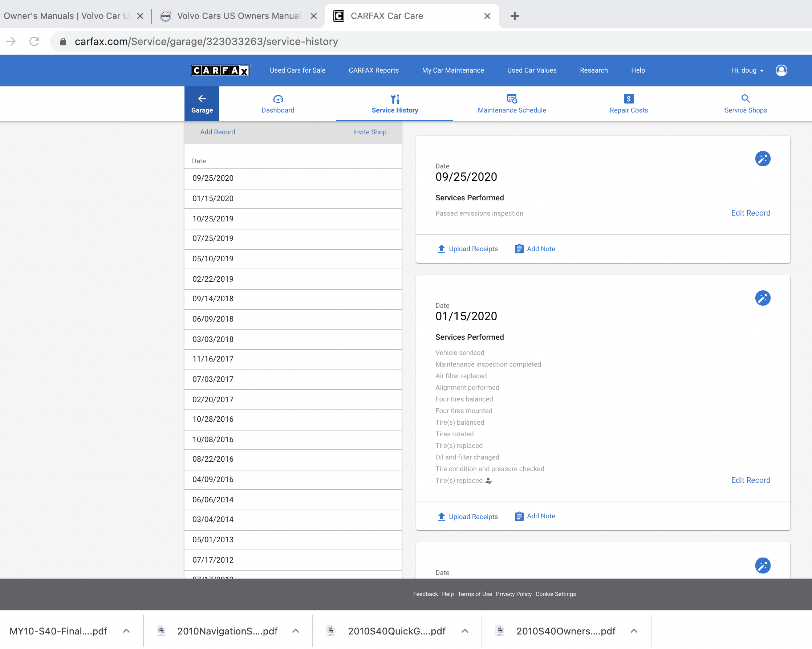Open downloaded MY10-S40-Final pdf
The image size is (812, 649).
tap(58, 631)
